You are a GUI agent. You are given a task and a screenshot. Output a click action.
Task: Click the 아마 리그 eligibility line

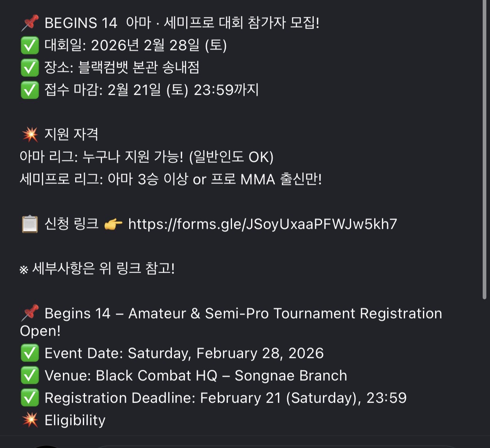[x=146, y=157]
